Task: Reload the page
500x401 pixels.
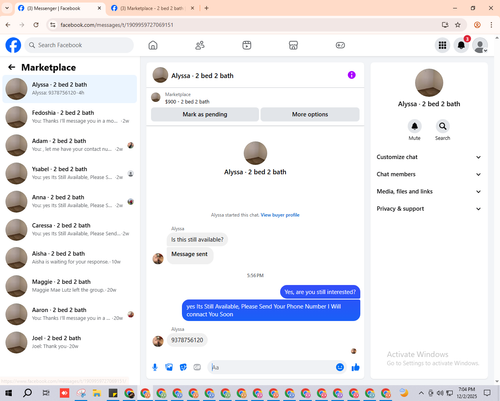Action: [x=36, y=25]
